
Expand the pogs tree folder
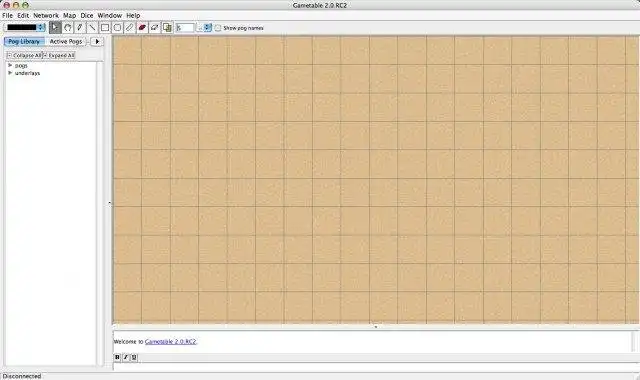pos(10,65)
